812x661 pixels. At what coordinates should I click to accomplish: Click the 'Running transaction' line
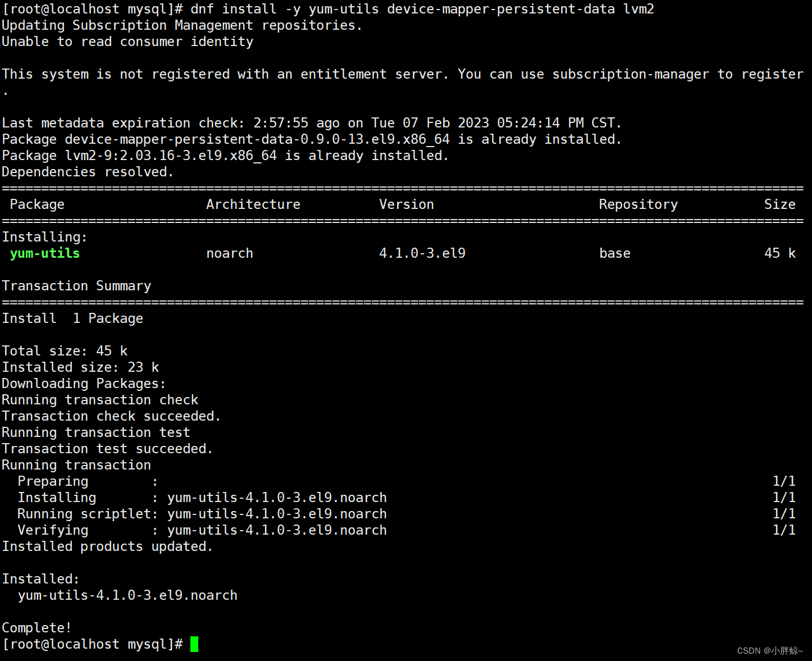tap(76, 465)
